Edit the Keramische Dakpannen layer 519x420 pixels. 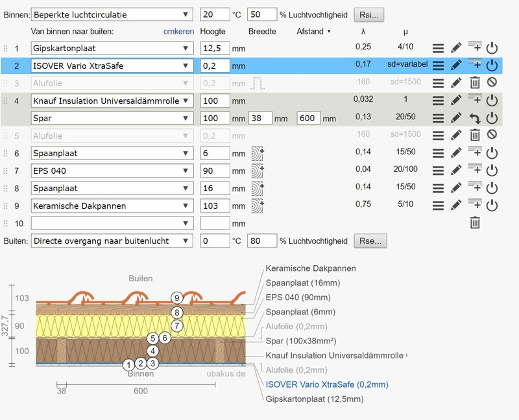(x=456, y=205)
